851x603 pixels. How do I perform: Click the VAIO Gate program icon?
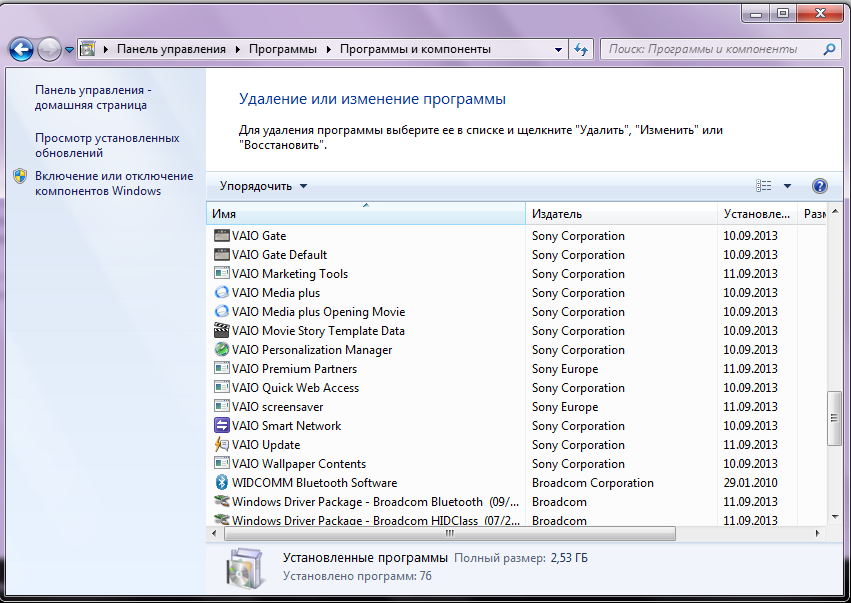pyautogui.click(x=221, y=236)
